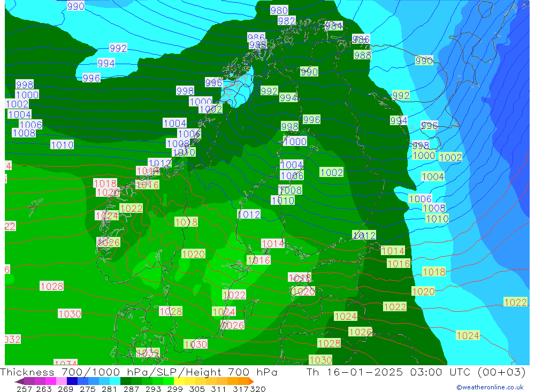Click the red 1034 pressure label
This screenshot has width=535, height=392.
click(66, 363)
